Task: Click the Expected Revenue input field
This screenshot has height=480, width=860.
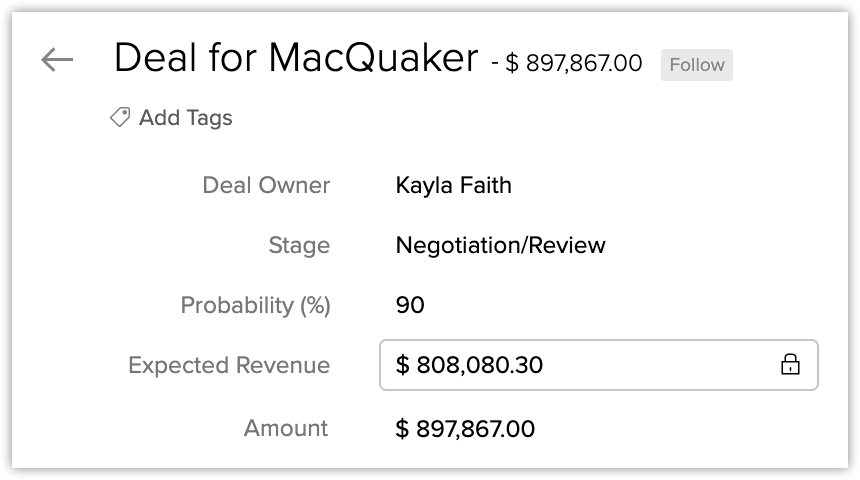Action: 600,365
